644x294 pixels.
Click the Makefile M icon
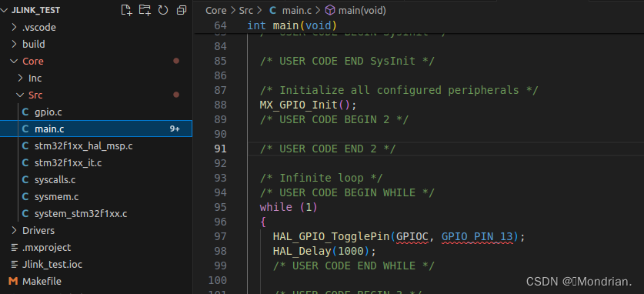[14, 281]
